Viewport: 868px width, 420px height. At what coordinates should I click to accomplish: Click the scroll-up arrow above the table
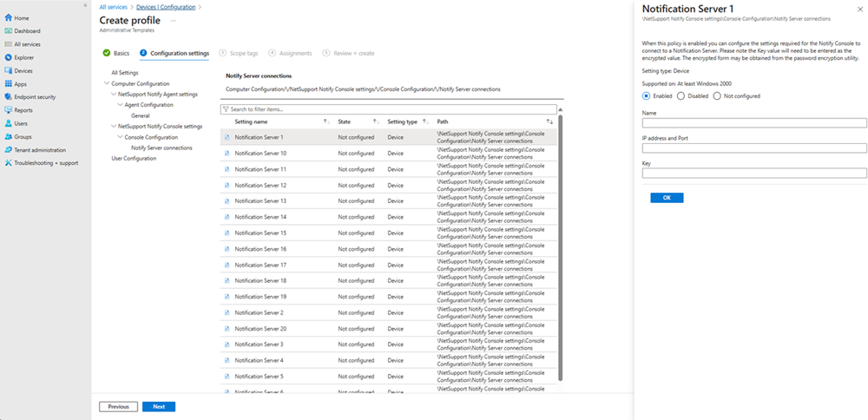561,109
